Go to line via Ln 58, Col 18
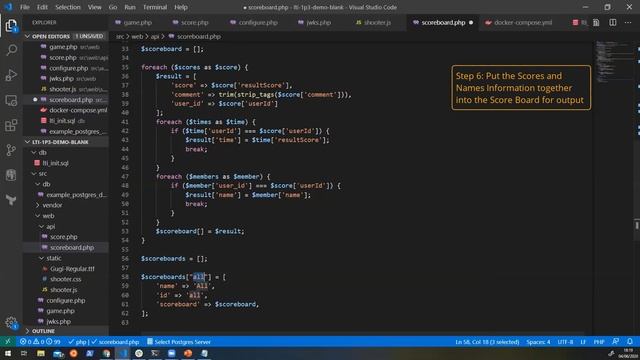 pyautogui.click(x=487, y=342)
